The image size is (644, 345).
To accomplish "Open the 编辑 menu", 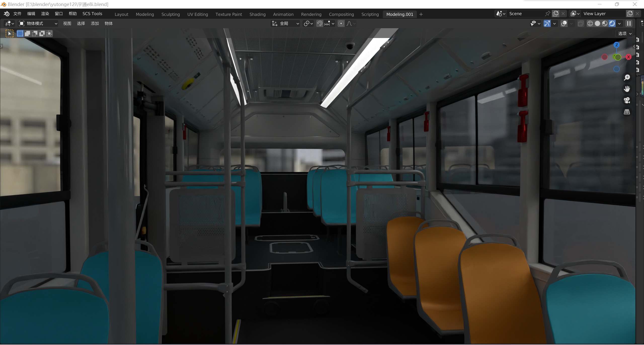I will click(x=31, y=14).
